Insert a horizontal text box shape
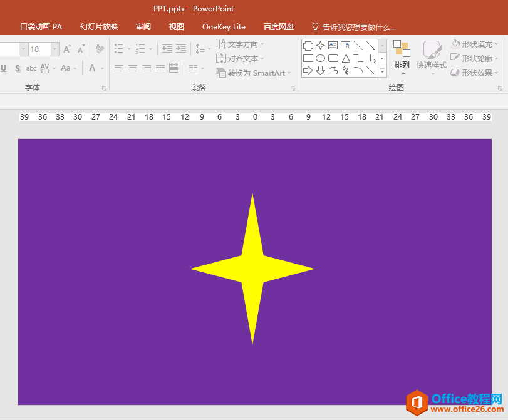 (333, 46)
